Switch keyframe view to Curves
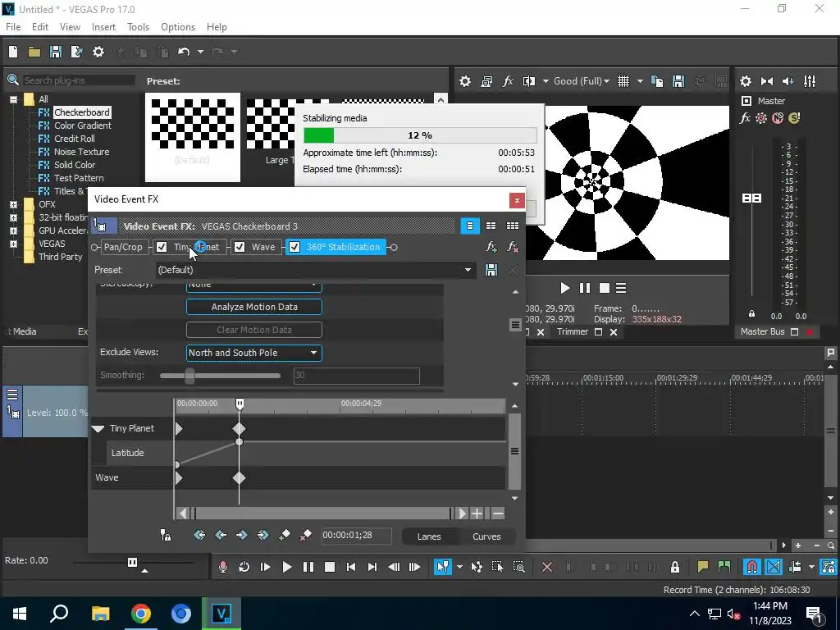The height and width of the screenshot is (630, 840). [x=486, y=536]
